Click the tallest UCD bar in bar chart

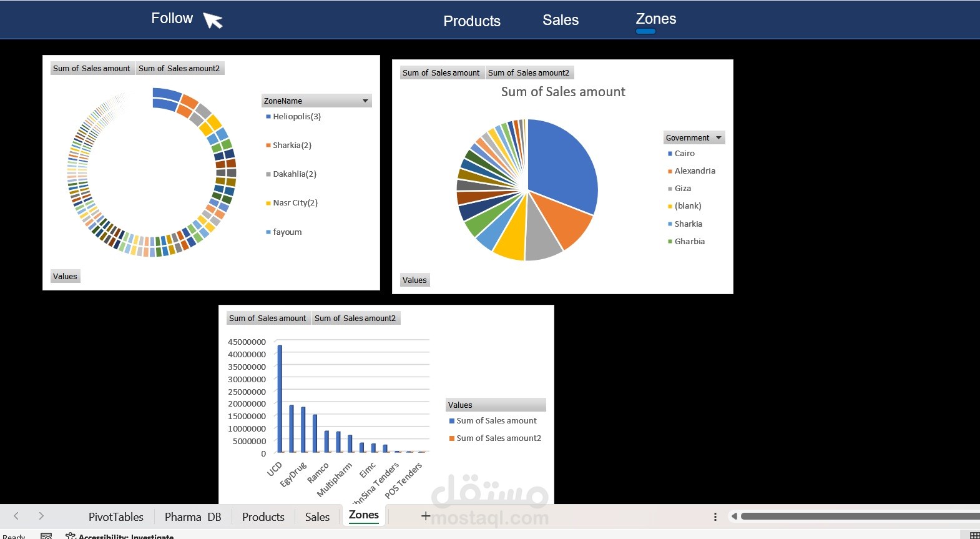280,398
